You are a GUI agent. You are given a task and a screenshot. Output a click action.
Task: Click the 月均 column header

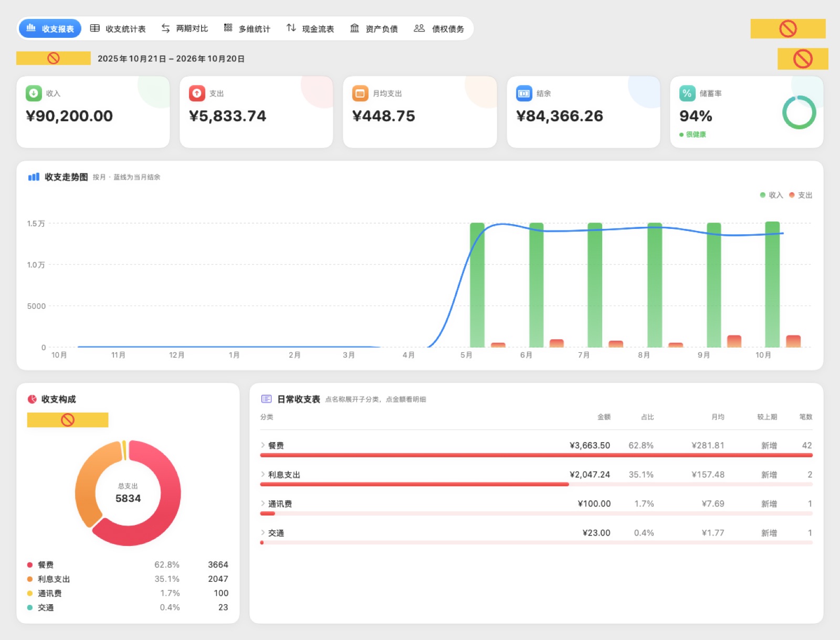pyautogui.click(x=718, y=417)
